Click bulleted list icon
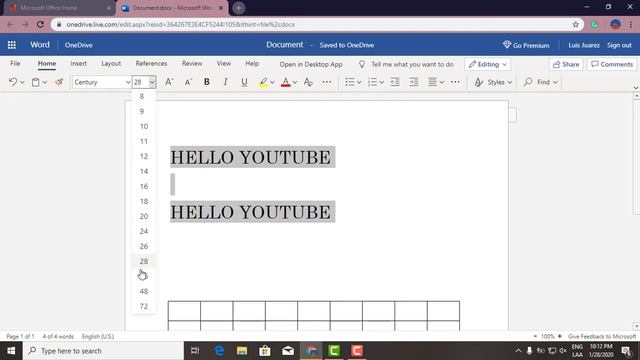This screenshot has width=640, height=360. click(350, 82)
